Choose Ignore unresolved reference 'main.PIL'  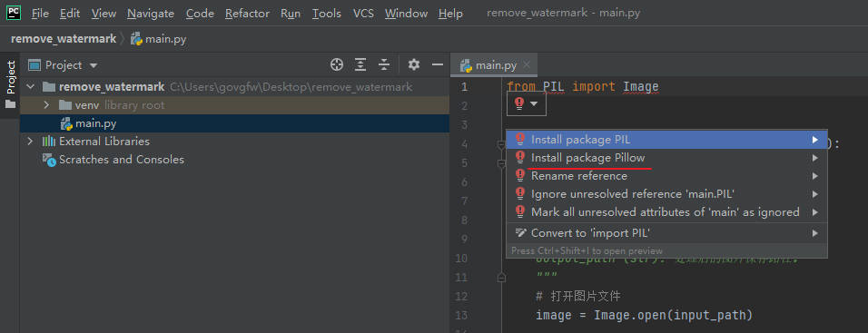pos(666,194)
